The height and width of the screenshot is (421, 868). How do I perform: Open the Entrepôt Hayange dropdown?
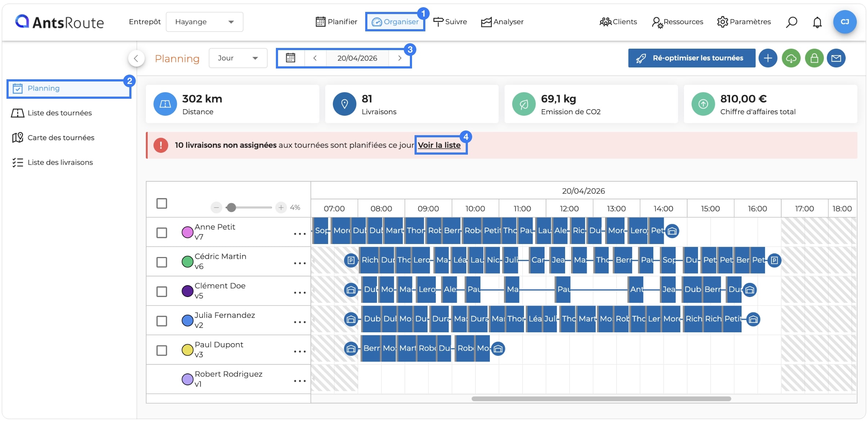(x=205, y=22)
